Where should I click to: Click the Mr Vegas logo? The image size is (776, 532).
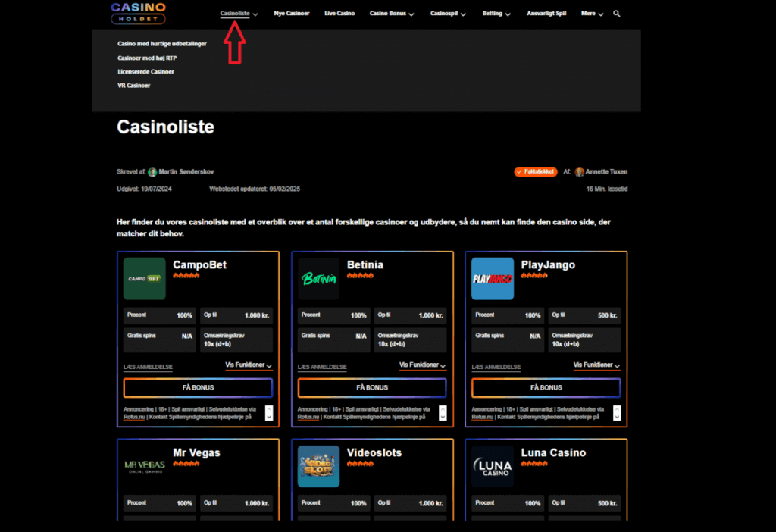pos(144,466)
